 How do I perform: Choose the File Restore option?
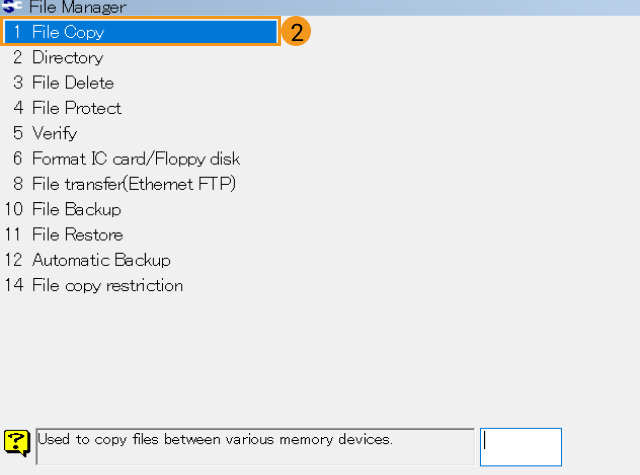(x=77, y=235)
